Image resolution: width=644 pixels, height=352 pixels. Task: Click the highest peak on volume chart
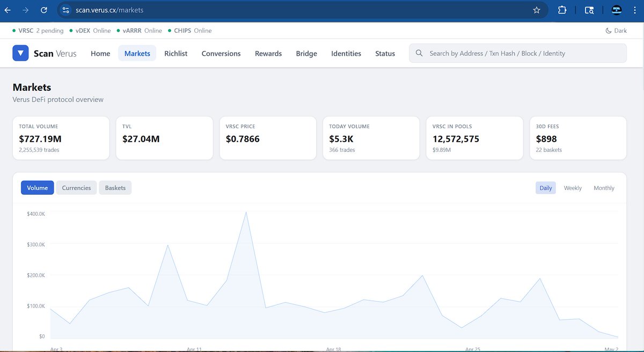pyautogui.click(x=246, y=212)
